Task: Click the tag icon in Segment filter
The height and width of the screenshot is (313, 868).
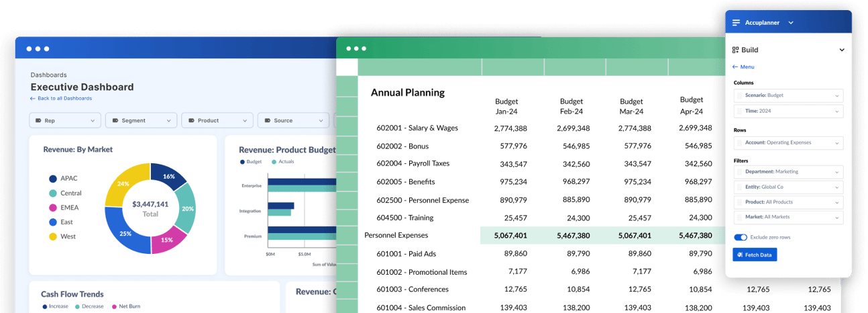Action: coord(115,121)
